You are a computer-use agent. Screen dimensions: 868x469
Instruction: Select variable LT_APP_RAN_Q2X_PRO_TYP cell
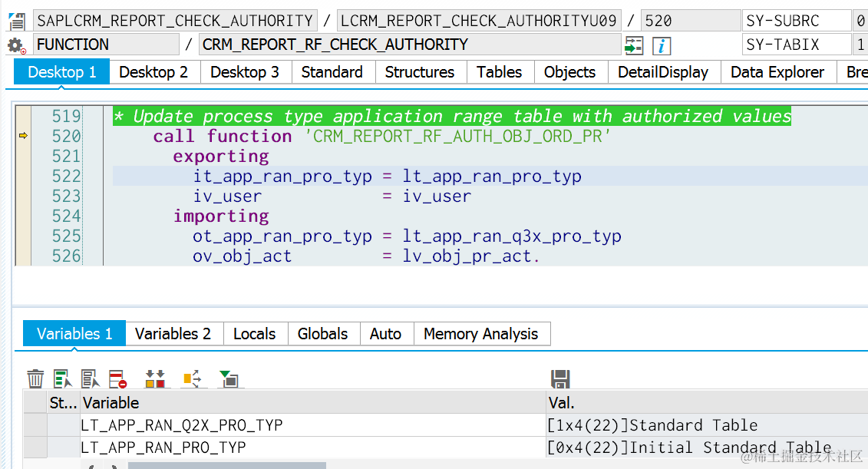[x=313, y=425]
